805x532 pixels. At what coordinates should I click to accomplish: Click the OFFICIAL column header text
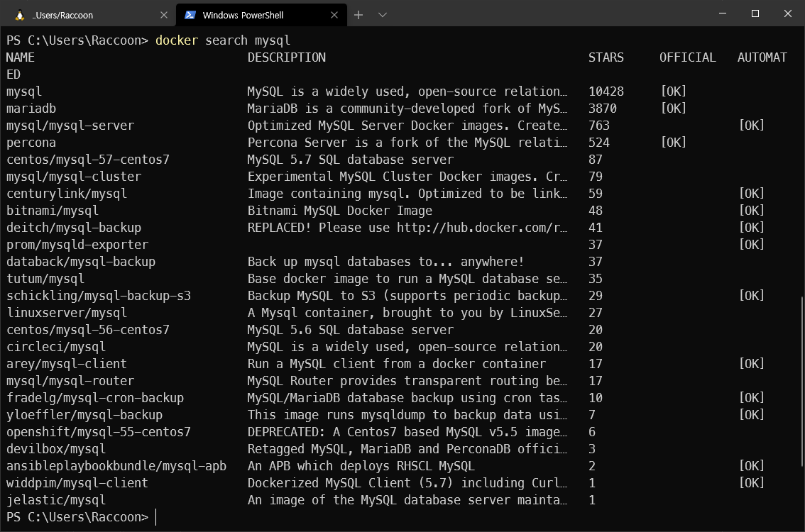click(687, 57)
